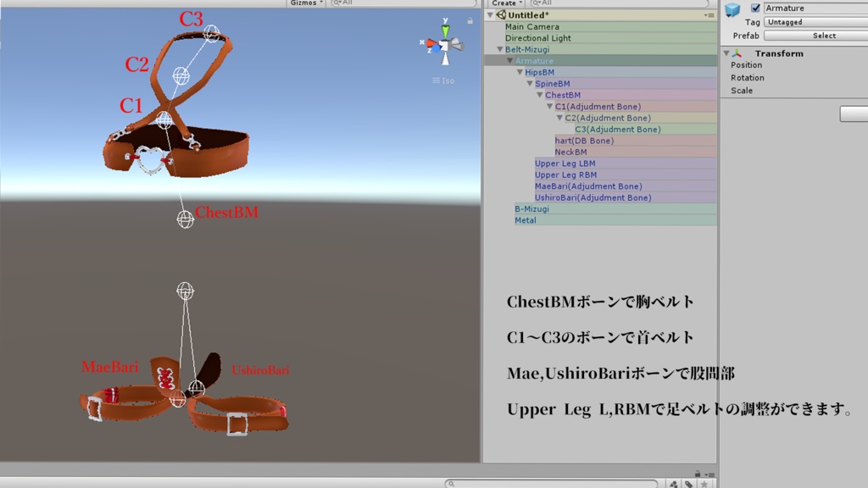The image size is (868, 488).
Task: Click the Rotation label in Transform
Action: [x=748, y=78]
